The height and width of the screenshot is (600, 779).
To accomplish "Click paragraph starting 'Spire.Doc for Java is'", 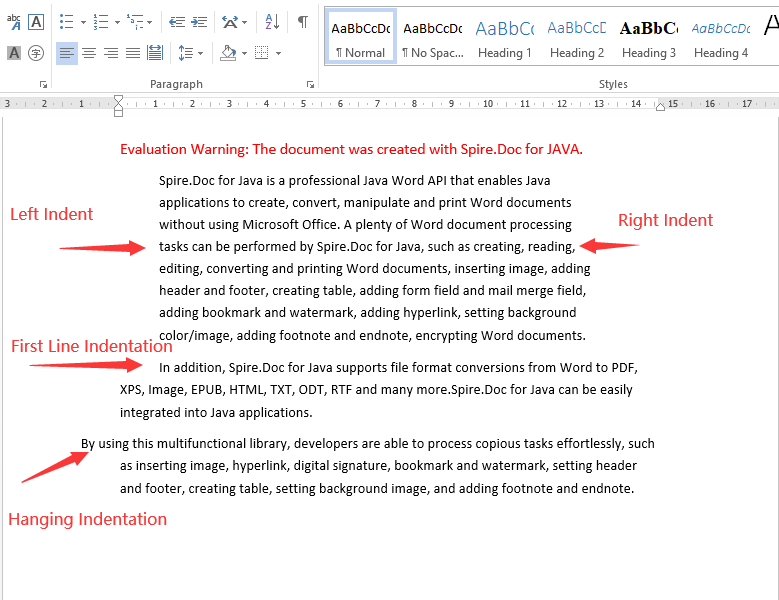I will (x=375, y=258).
